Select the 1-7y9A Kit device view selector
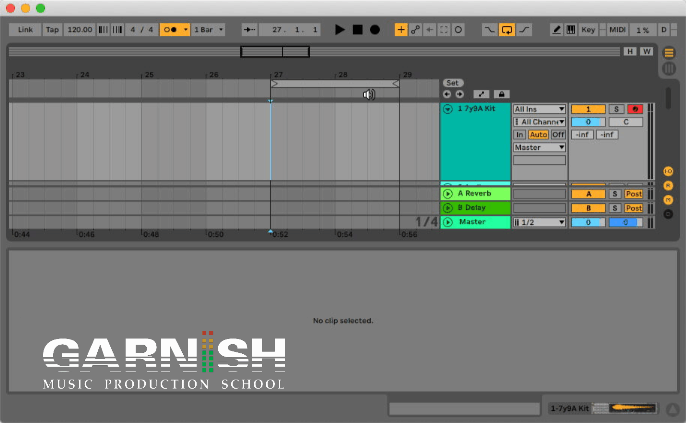This screenshot has height=423, width=686. [x=603, y=408]
